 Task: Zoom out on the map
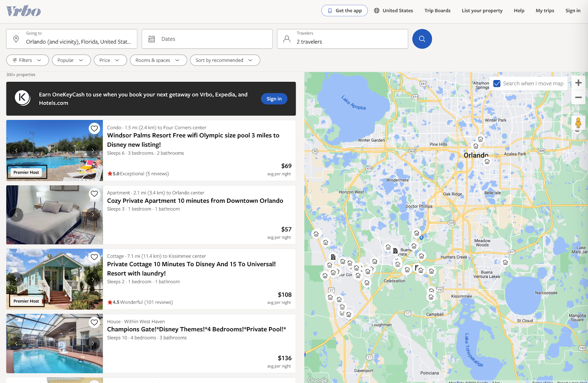click(x=578, y=97)
